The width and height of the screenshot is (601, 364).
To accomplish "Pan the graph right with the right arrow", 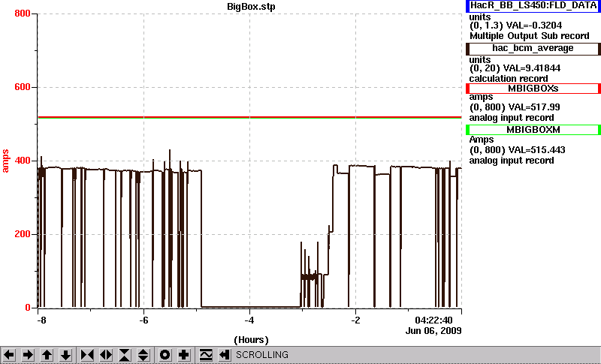I will (x=28, y=355).
